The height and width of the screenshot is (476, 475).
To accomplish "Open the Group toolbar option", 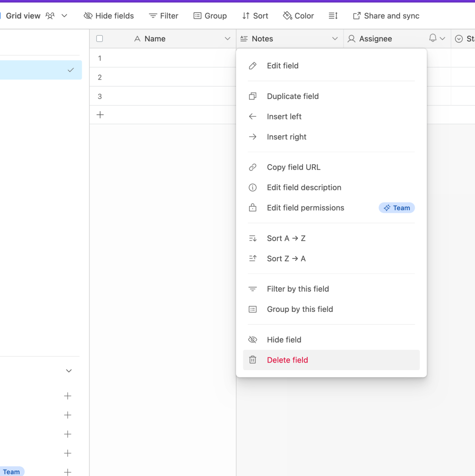I will [210, 15].
